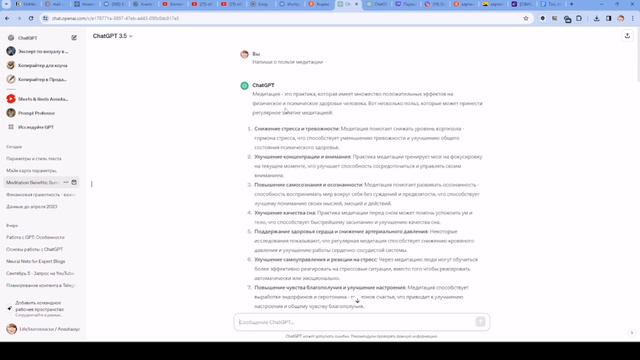The image size is (640, 360).
Task: Click the send message button
Action: point(480,322)
